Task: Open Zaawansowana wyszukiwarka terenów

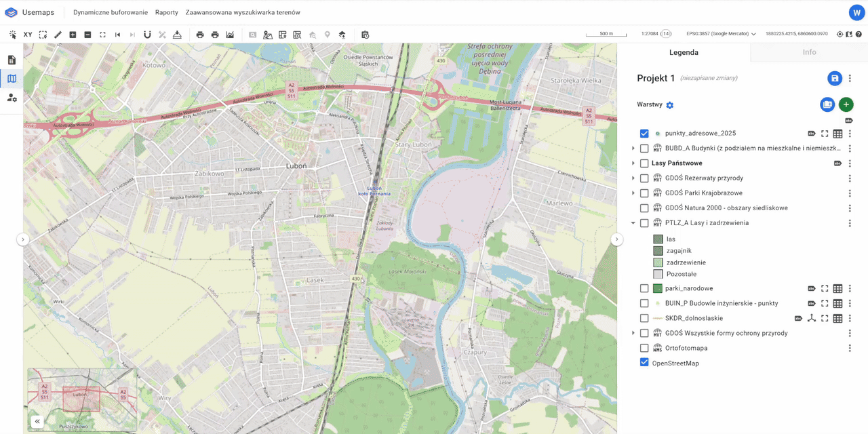Action: 243,12
